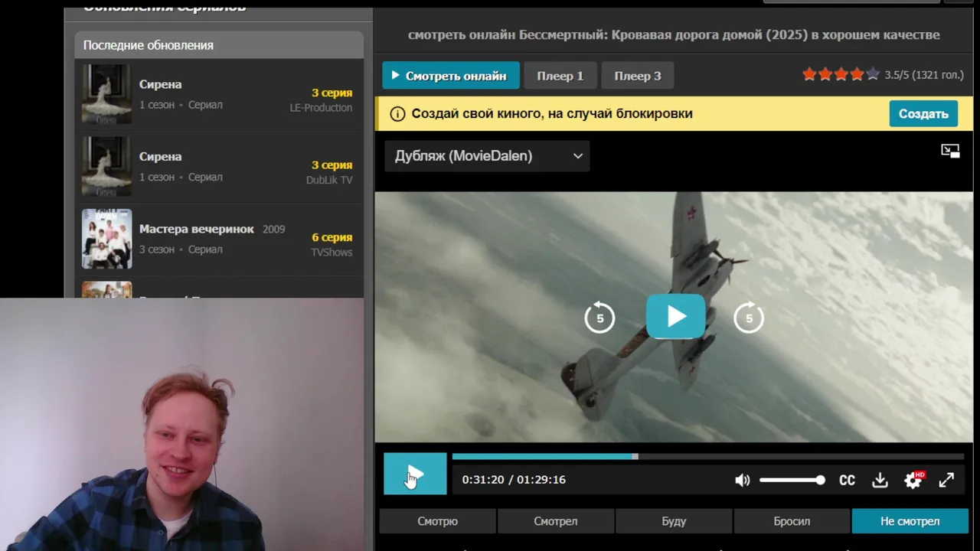
Task: Mark the film as Бросил
Action: coord(792,521)
